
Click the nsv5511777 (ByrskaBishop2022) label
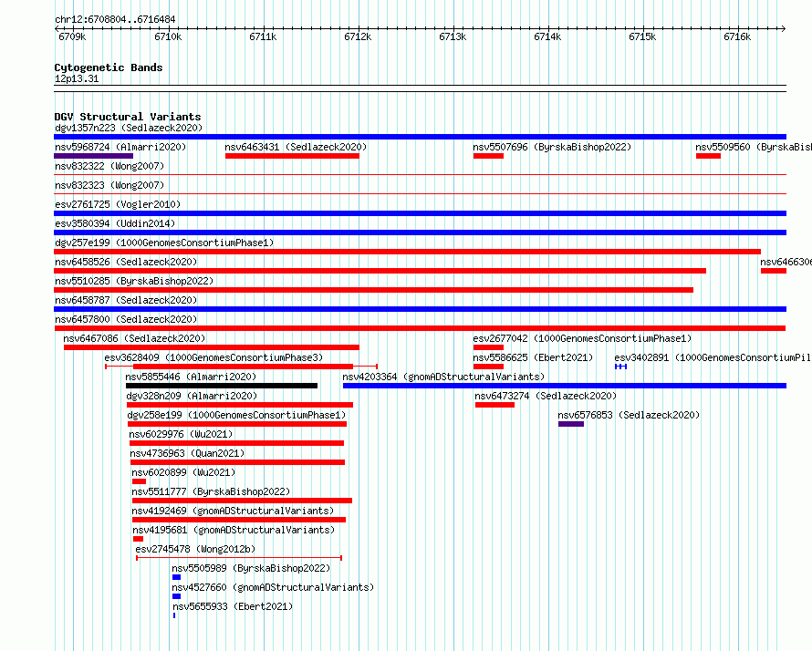click(x=211, y=491)
